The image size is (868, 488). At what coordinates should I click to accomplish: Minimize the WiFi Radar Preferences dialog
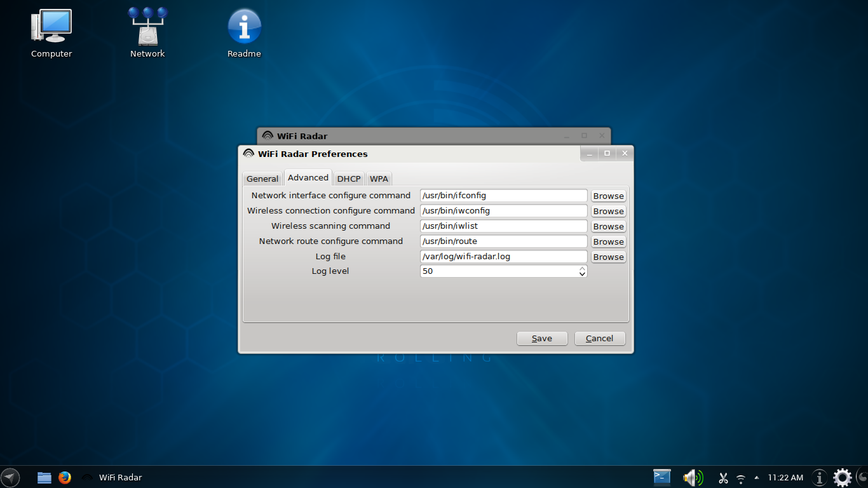pos(590,153)
